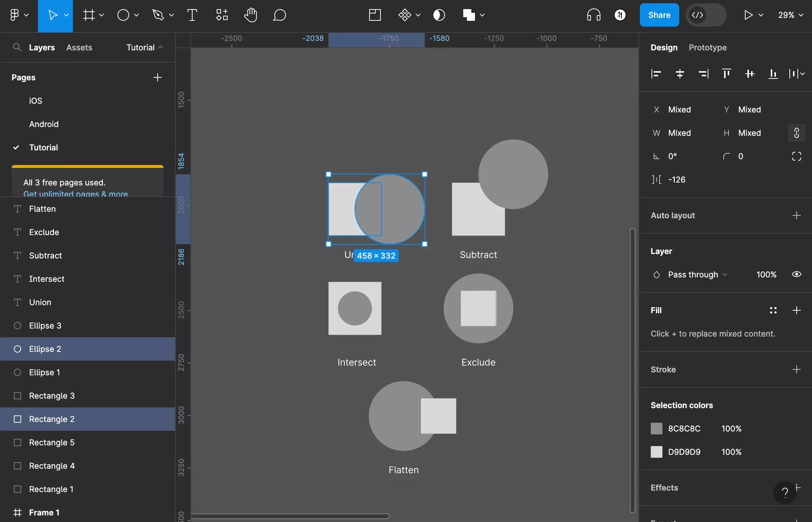Click the Boolean operations union icon

click(x=469, y=15)
